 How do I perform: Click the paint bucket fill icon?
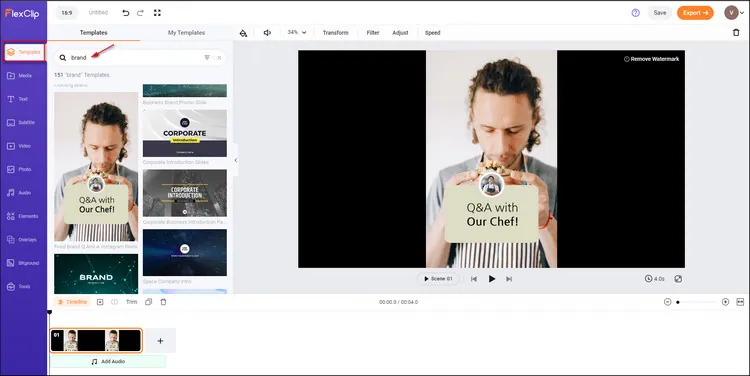point(243,33)
